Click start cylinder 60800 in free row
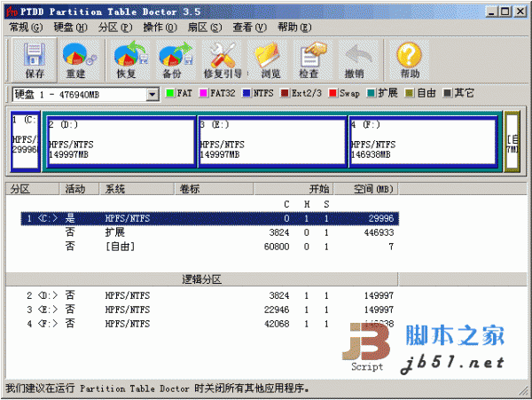The height and width of the screenshot is (400, 532). [277, 247]
